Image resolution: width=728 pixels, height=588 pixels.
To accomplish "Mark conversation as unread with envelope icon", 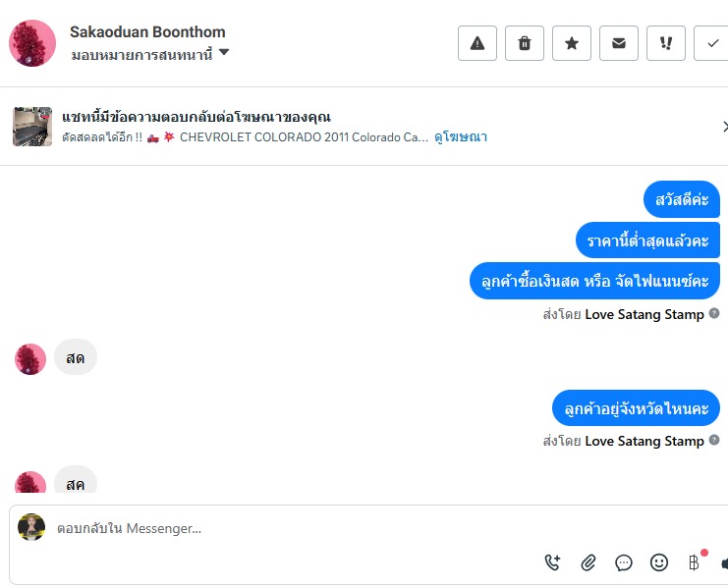I will click(x=619, y=43).
